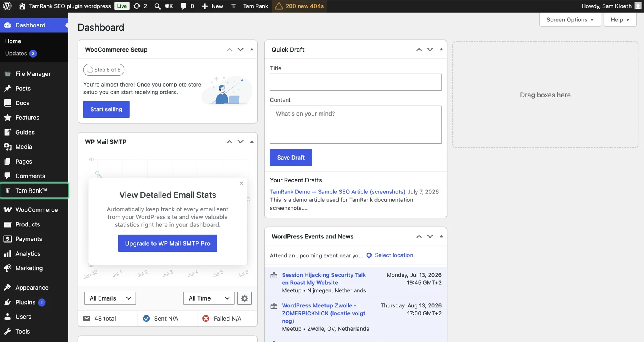
Task: Click the Step 5 of 6 indicator
Action: [x=104, y=70]
